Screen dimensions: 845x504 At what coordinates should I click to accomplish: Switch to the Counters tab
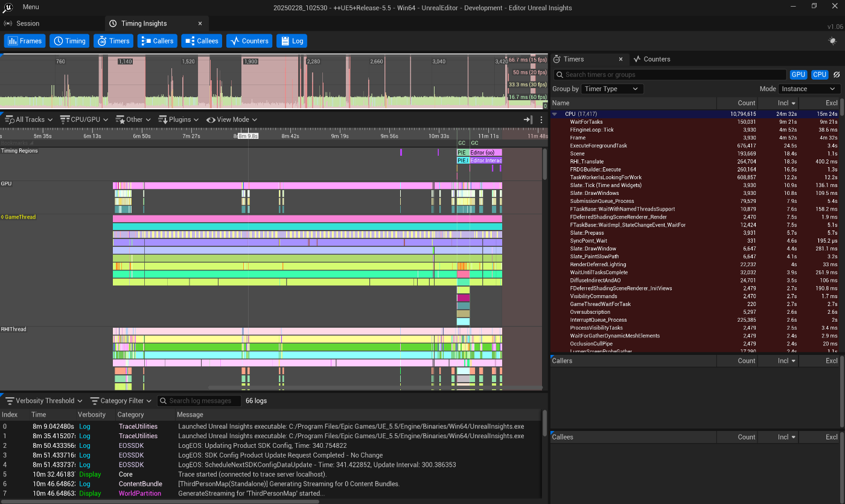coord(652,59)
